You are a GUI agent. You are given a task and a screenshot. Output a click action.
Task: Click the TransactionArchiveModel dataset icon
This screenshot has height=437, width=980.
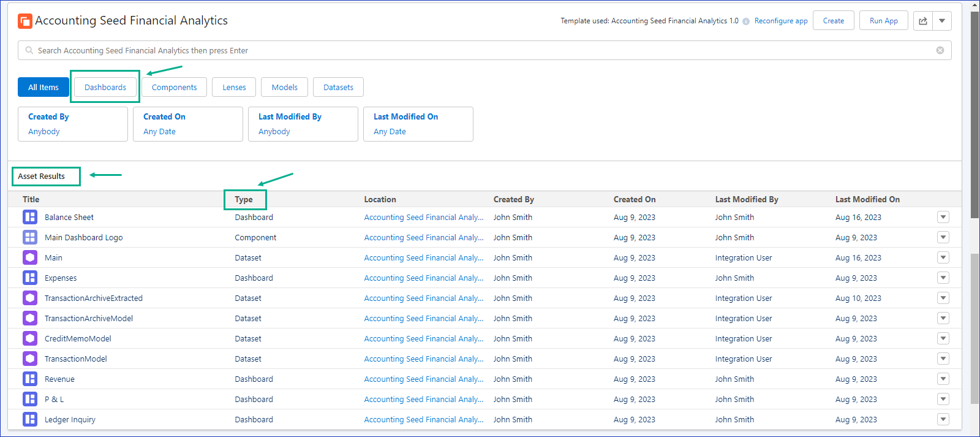[x=30, y=318]
